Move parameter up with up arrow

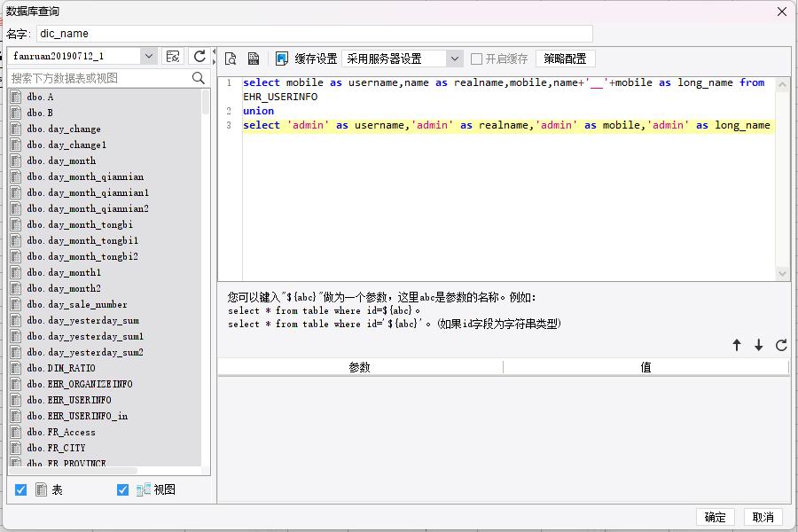point(737,346)
